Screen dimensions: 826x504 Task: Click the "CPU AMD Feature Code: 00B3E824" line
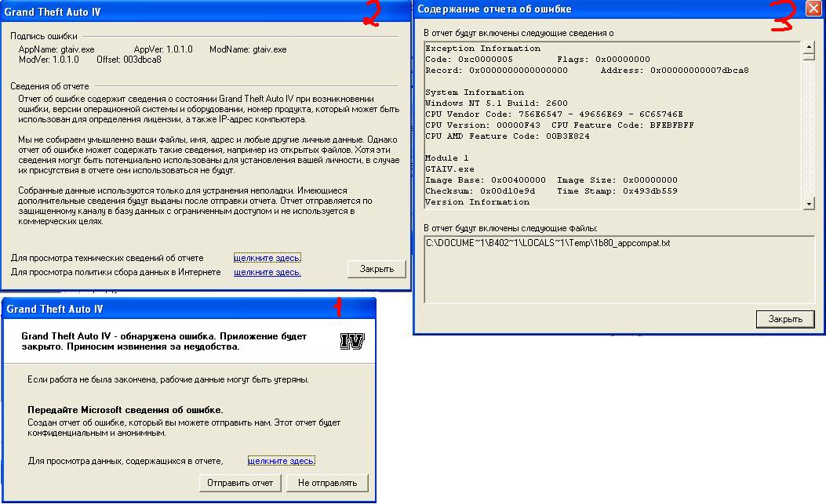pyautogui.click(x=508, y=136)
